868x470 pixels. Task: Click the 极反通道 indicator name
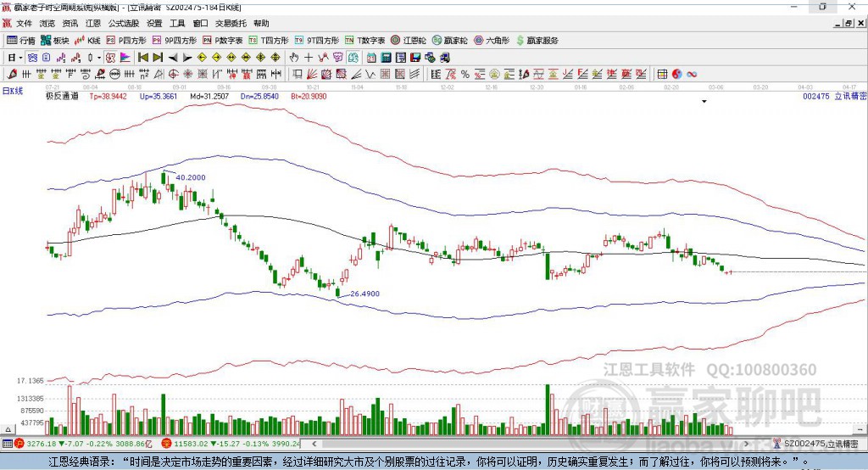pos(62,97)
